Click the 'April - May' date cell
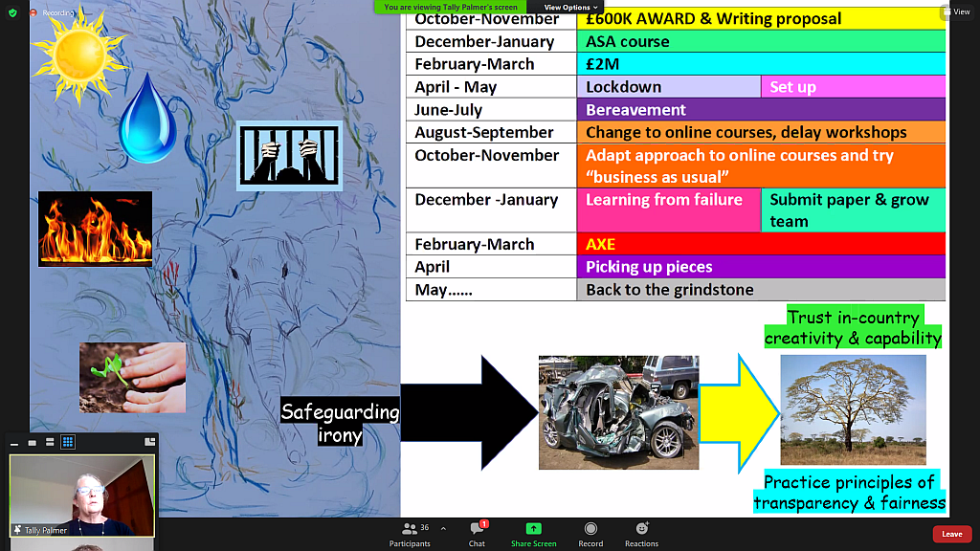Viewport: 980px width, 551px height. tap(491, 87)
